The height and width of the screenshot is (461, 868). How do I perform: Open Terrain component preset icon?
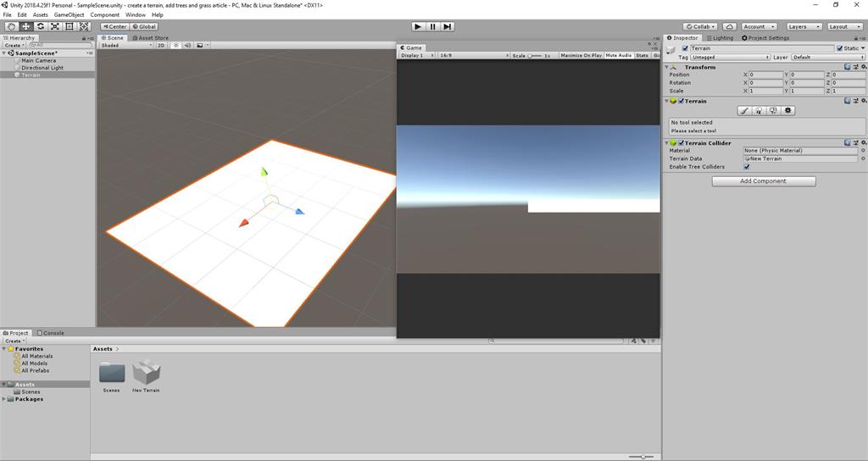855,102
